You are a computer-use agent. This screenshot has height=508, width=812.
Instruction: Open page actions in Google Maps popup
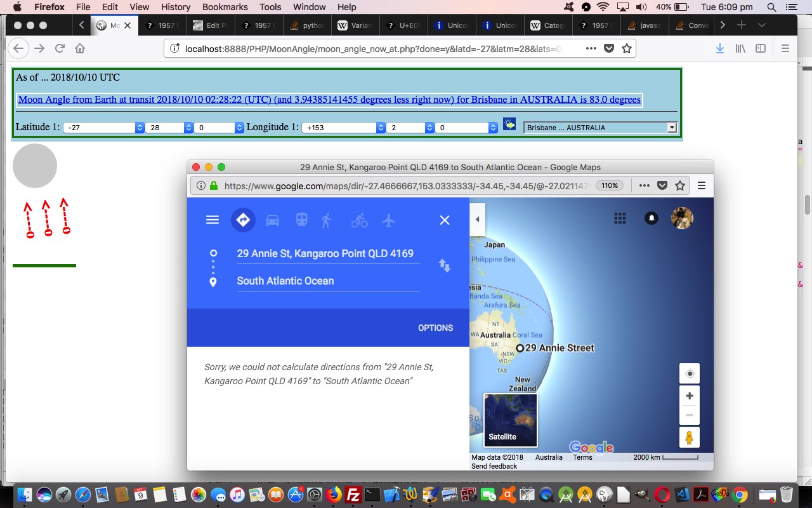tap(644, 185)
